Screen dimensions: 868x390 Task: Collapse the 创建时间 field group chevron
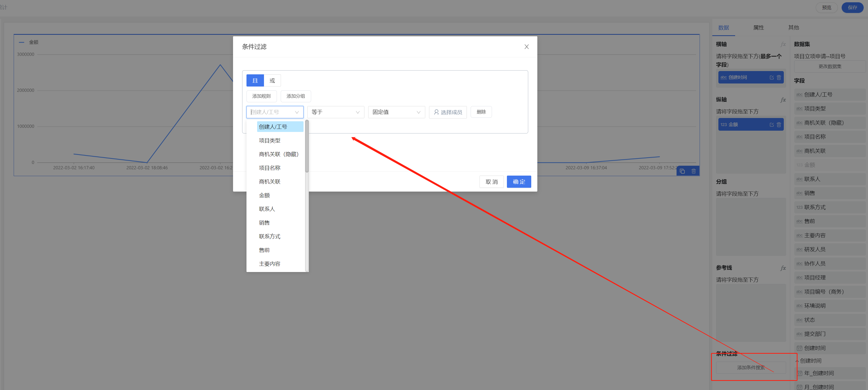click(797, 361)
